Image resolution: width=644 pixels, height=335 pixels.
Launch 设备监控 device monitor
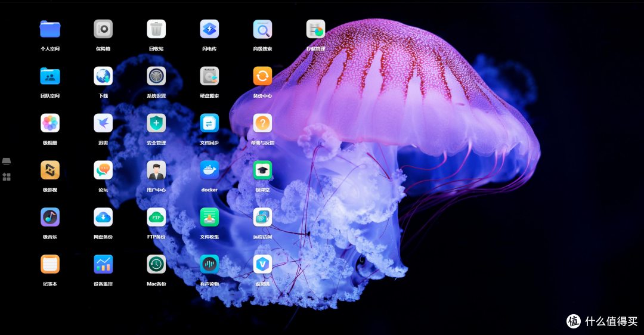click(103, 265)
